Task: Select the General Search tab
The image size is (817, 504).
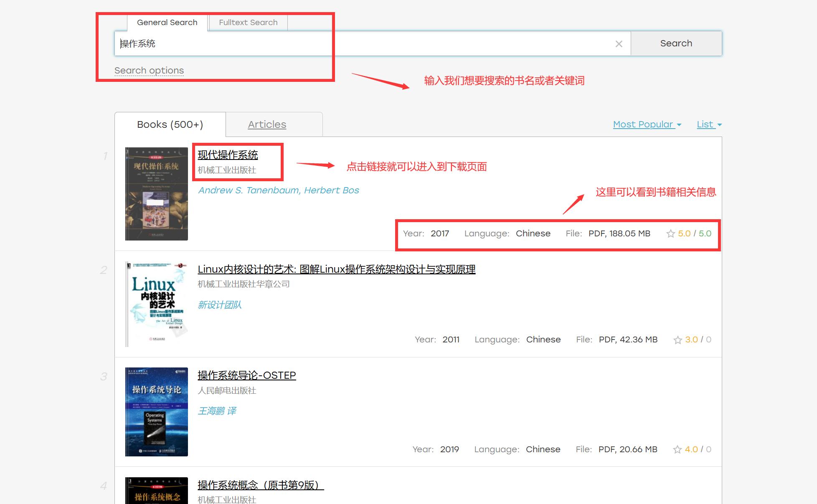Action: [x=167, y=23]
